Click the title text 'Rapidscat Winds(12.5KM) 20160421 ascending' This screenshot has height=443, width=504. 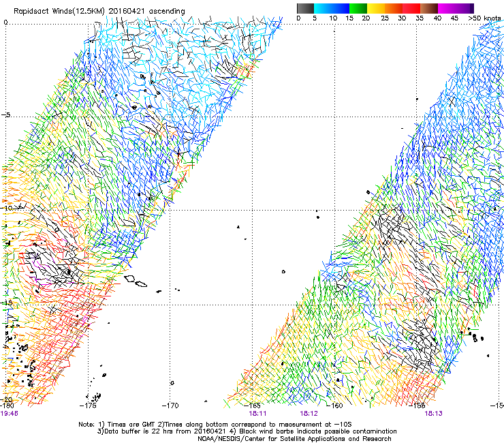tap(99, 11)
